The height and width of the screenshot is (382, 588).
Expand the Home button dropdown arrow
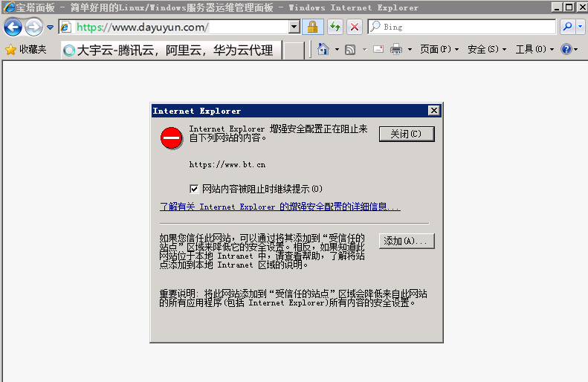[337, 50]
